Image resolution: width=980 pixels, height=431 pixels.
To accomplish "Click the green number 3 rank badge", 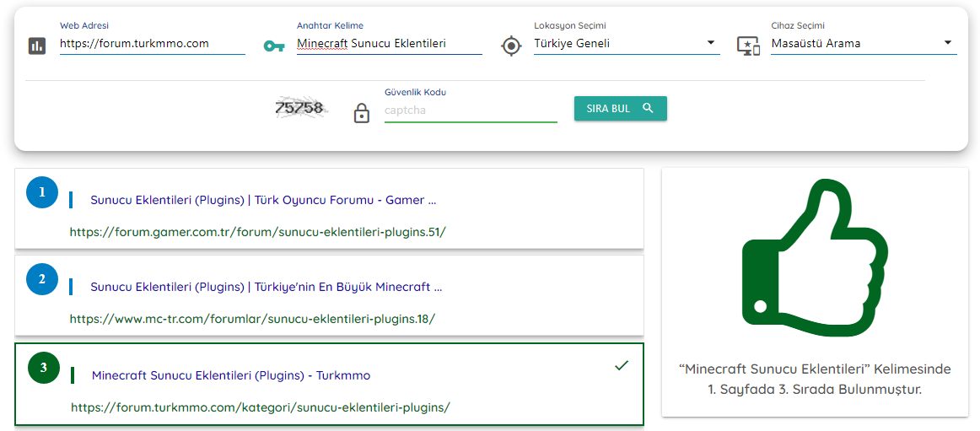I will coord(44,368).
